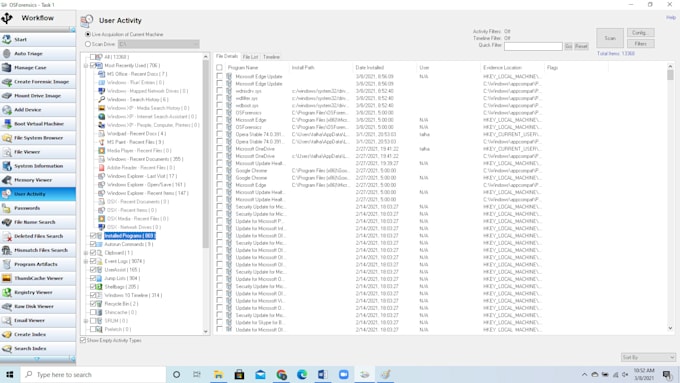Viewport: 680px width, 383px height.
Task: Open File Viewer module
Action: click(38, 152)
